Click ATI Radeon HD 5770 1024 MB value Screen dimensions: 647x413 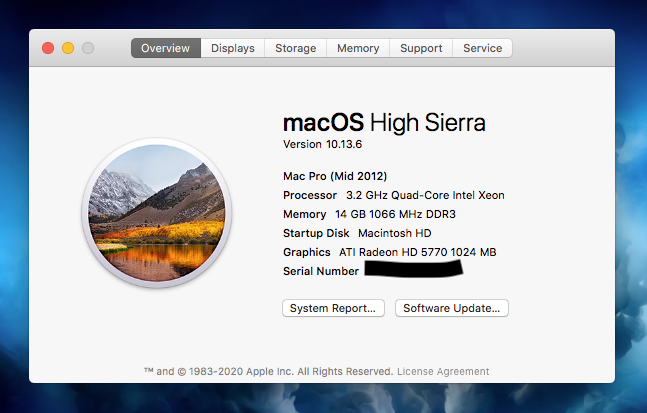418,252
